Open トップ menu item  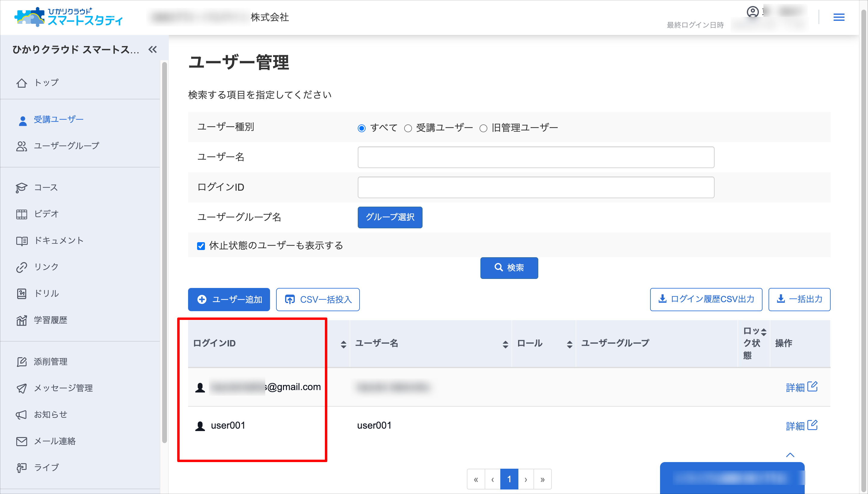click(46, 83)
